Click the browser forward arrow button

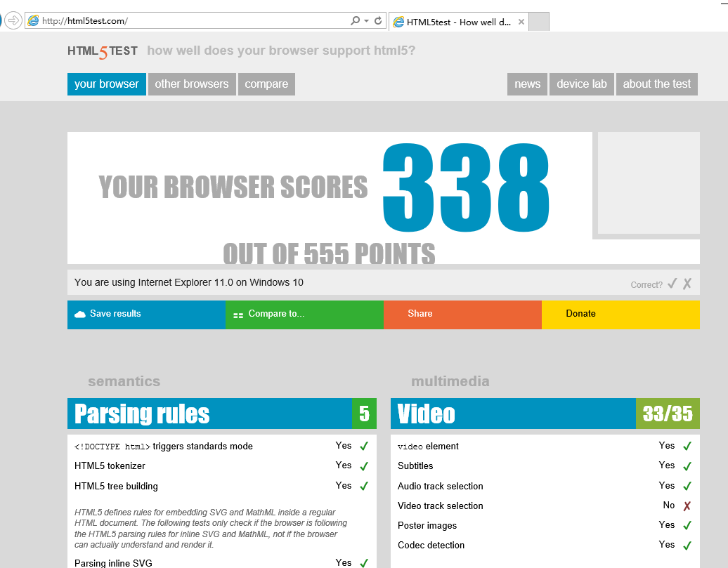(x=13, y=20)
